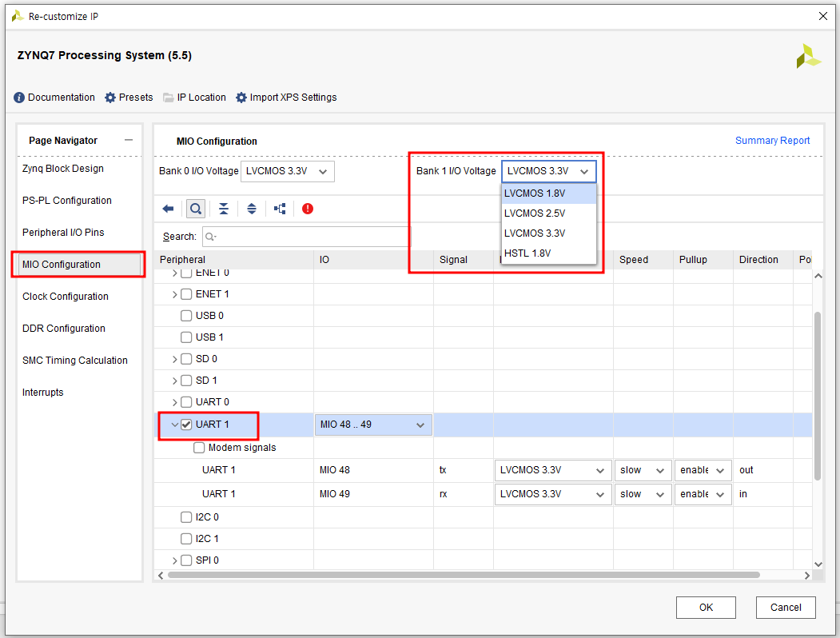The height and width of the screenshot is (638, 840).
Task: Enable the I2C 0 checkbox
Action: coord(186,517)
